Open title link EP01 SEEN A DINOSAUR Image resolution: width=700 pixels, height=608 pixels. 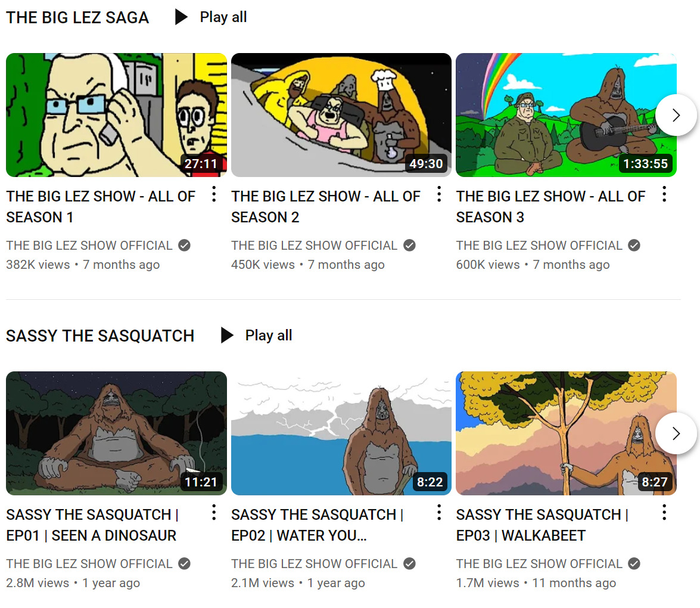pyautogui.click(x=92, y=525)
